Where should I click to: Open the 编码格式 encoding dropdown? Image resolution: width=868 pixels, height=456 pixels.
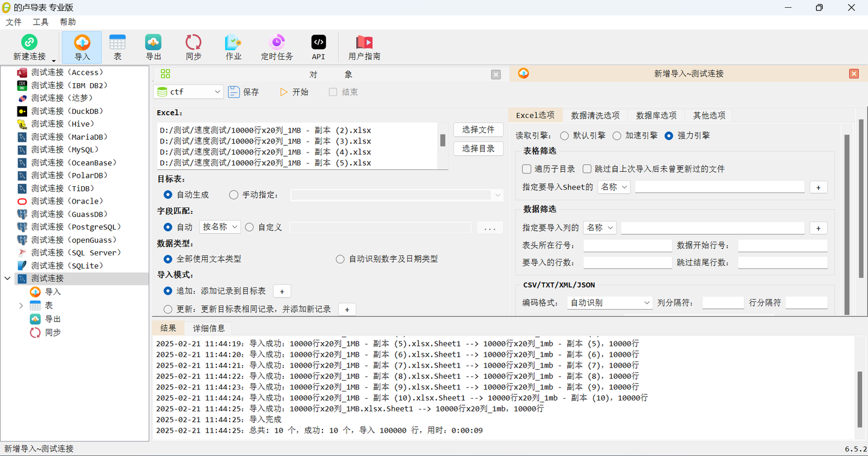coord(608,302)
